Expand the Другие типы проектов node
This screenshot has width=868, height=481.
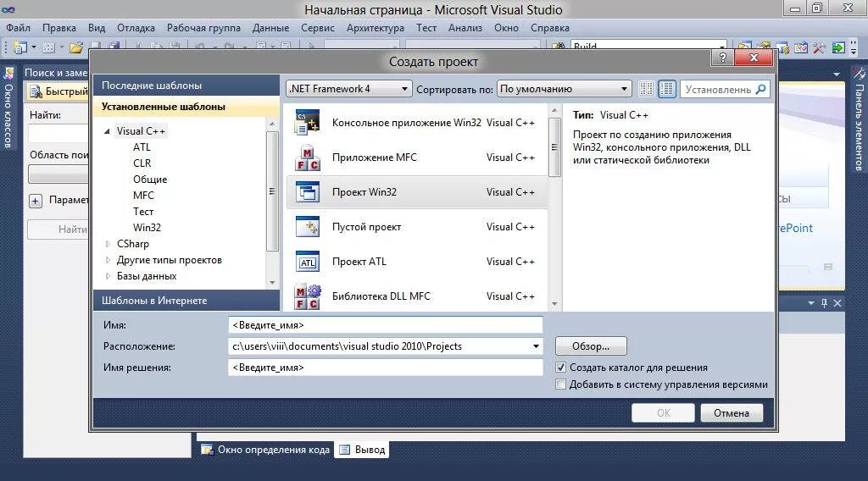coord(108,260)
